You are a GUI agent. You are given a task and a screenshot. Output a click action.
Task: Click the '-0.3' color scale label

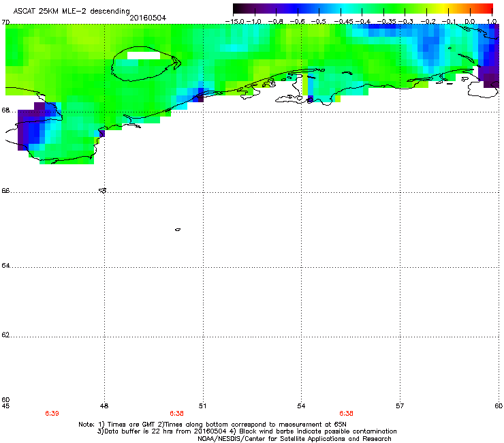tap(406, 21)
